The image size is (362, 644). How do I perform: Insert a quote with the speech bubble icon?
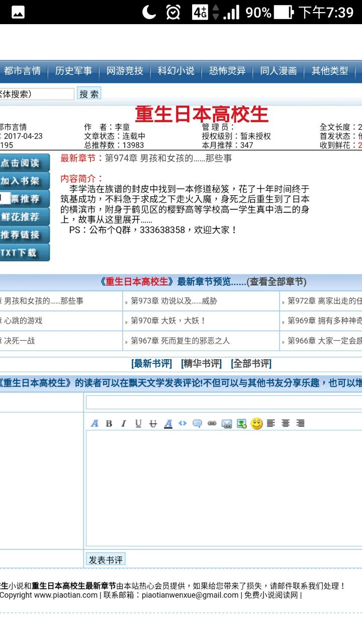coord(197,424)
